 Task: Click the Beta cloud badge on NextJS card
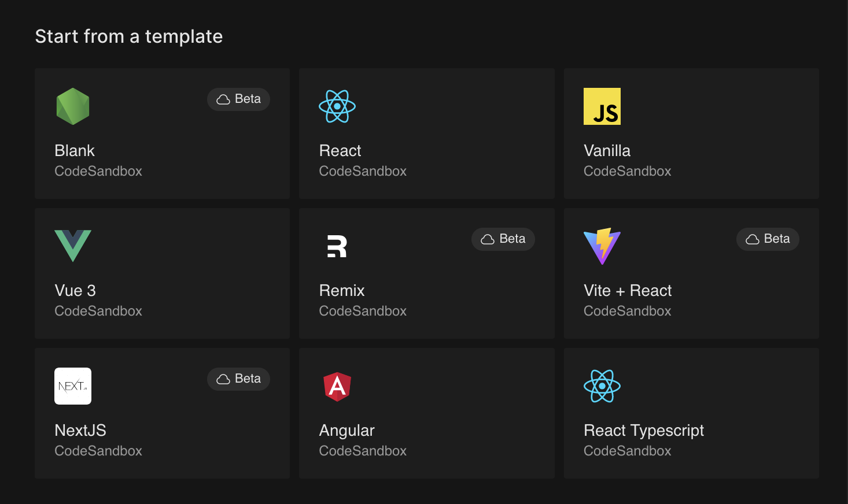[238, 379]
